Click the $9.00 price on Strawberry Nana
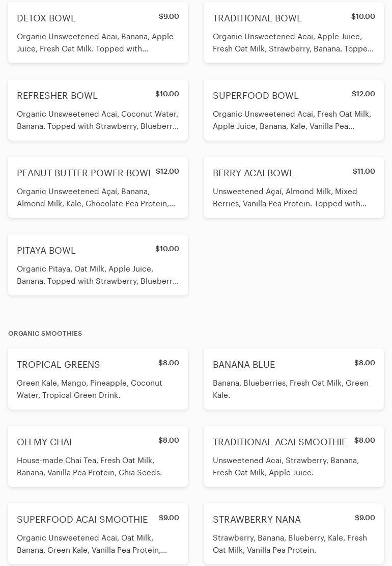Screen dimensions: 392x566 pyautogui.click(x=365, y=518)
